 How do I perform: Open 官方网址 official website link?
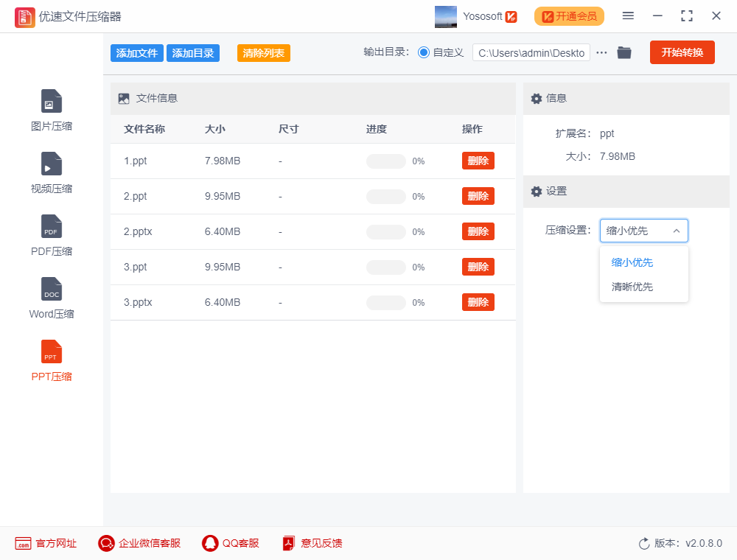(x=46, y=544)
